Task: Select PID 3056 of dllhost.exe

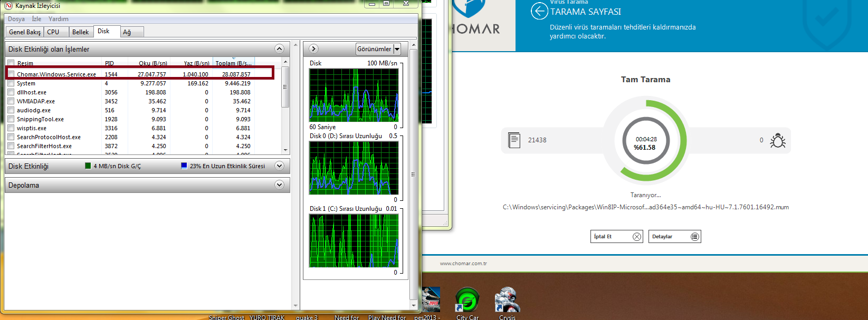Action: (111, 92)
